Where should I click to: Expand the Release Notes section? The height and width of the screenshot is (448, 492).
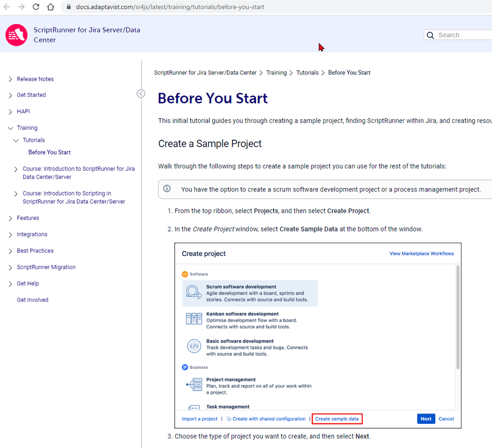10,79
